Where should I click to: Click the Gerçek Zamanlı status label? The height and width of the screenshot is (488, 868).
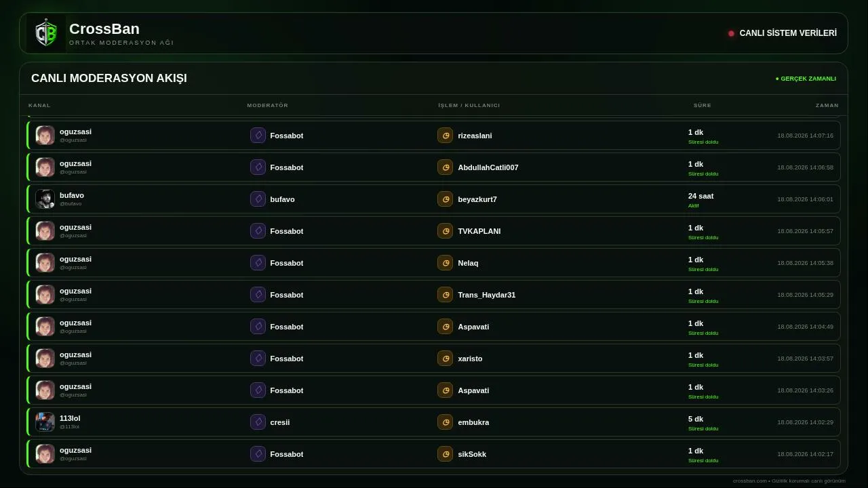(x=806, y=79)
